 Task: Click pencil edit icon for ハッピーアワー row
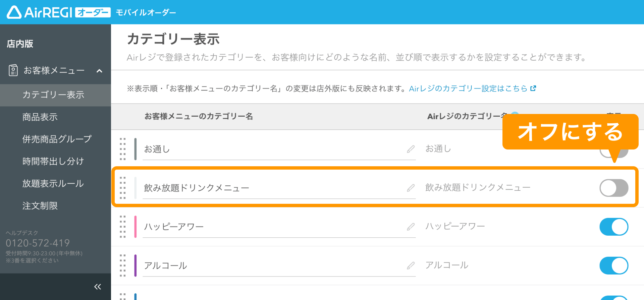pos(411,227)
